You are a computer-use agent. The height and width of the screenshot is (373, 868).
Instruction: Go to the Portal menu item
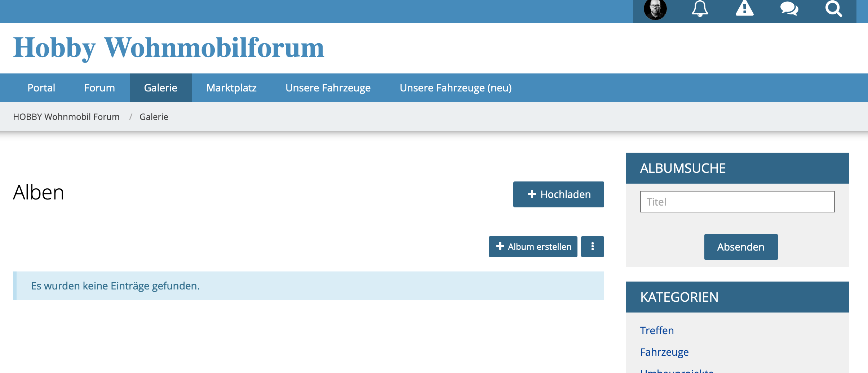pos(41,88)
